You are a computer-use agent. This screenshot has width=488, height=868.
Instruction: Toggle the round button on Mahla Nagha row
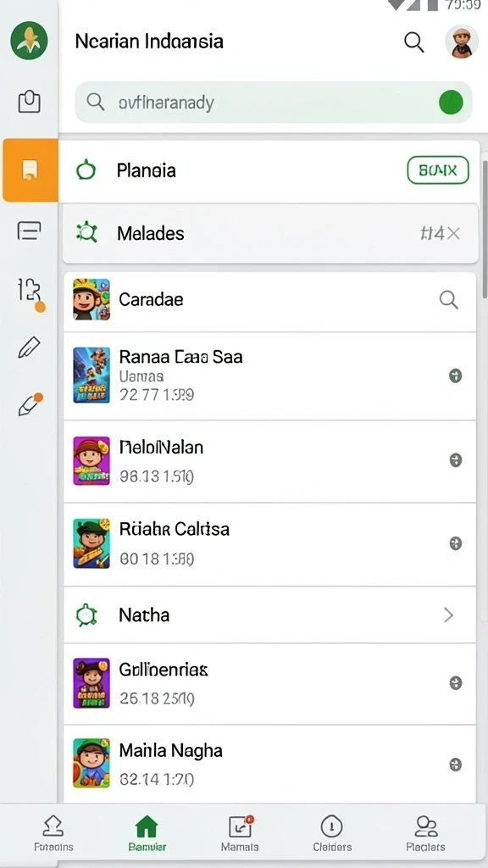point(455,765)
